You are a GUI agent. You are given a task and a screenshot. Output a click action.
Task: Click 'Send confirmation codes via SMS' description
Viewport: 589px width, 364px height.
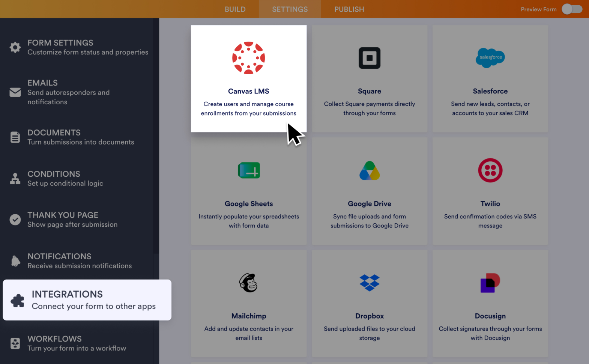pos(490,221)
